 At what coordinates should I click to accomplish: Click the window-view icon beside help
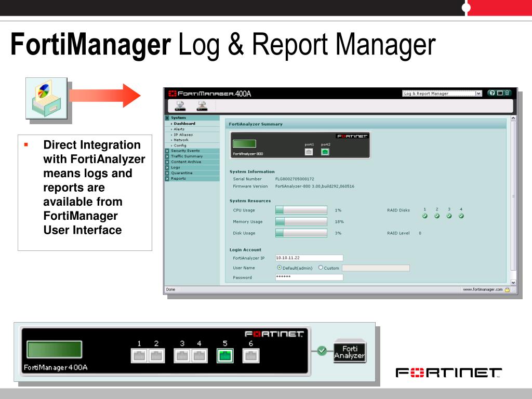[x=500, y=93]
